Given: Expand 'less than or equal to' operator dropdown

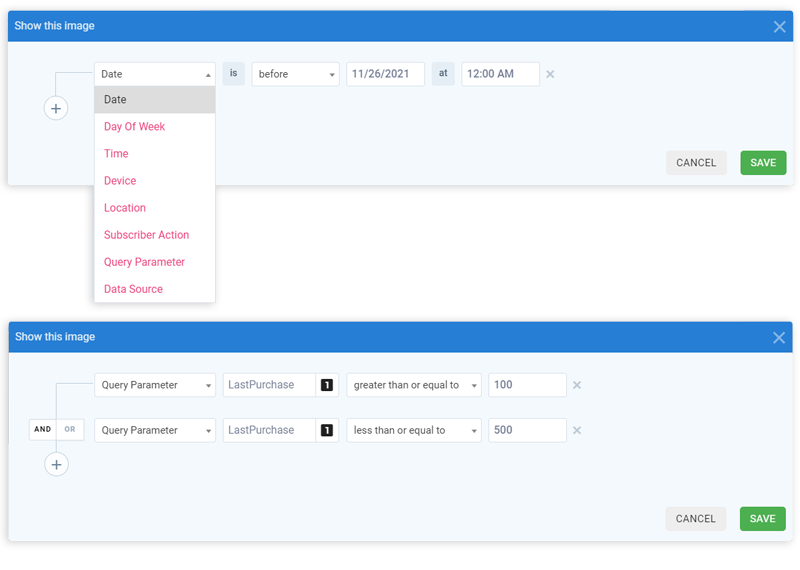Looking at the screenshot, I should pos(413,430).
